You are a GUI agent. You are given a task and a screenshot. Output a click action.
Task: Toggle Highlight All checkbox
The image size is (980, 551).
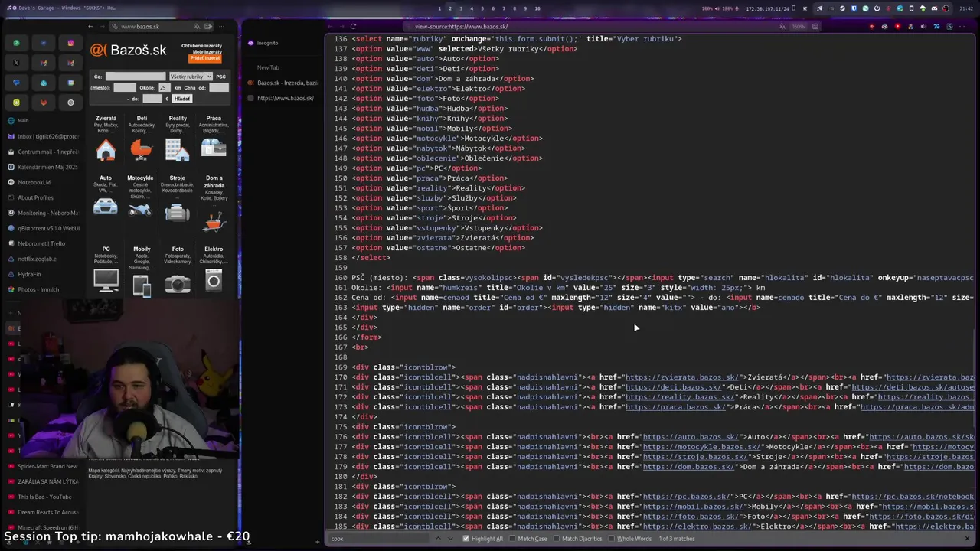pyautogui.click(x=465, y=539)
